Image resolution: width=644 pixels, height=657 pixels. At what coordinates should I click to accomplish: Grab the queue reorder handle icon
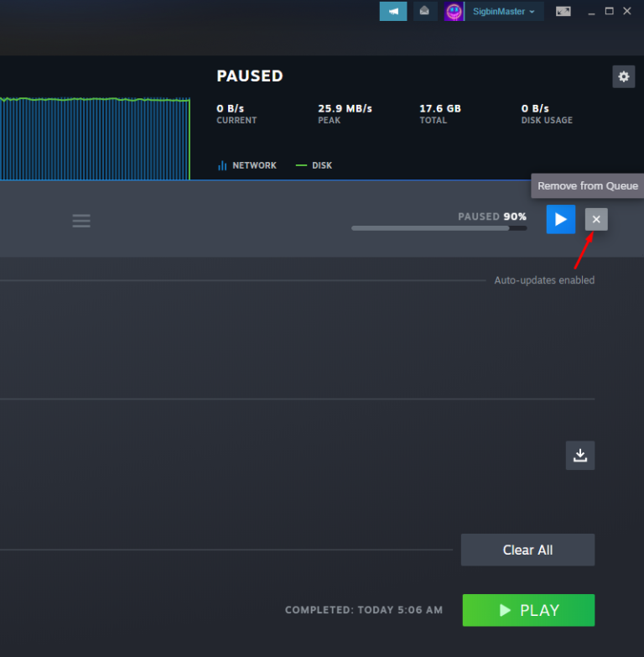tap(81, 221)
